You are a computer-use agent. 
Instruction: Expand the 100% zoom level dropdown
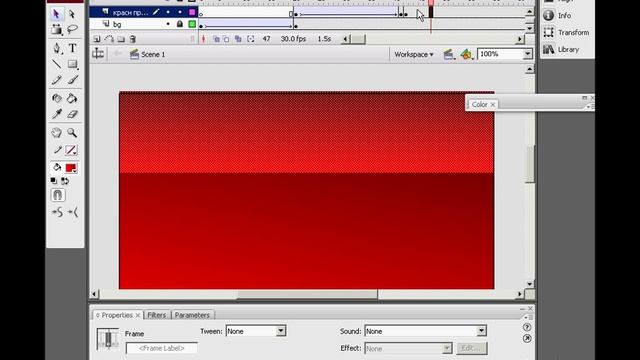[527, 54]
